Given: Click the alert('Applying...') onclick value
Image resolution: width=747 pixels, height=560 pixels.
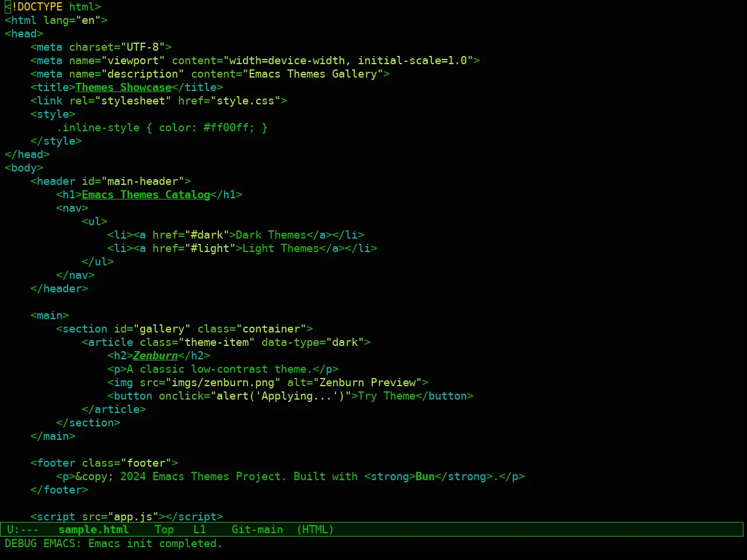Looking at the screenshot, I should coord(281,396).
